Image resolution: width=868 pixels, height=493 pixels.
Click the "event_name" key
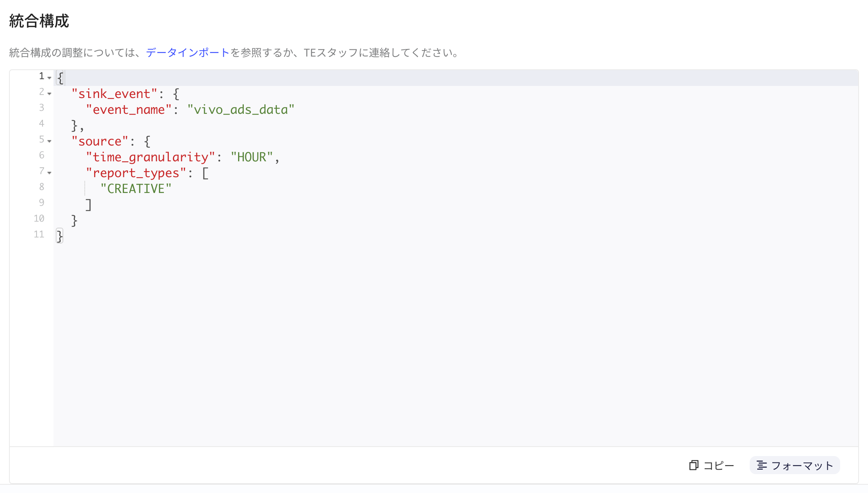(129, 110)
